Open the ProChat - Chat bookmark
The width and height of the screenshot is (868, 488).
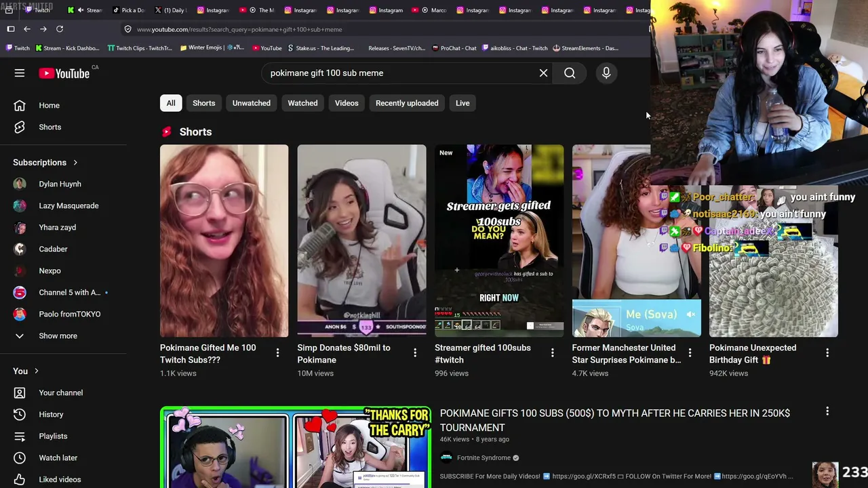tap(454, 48)
